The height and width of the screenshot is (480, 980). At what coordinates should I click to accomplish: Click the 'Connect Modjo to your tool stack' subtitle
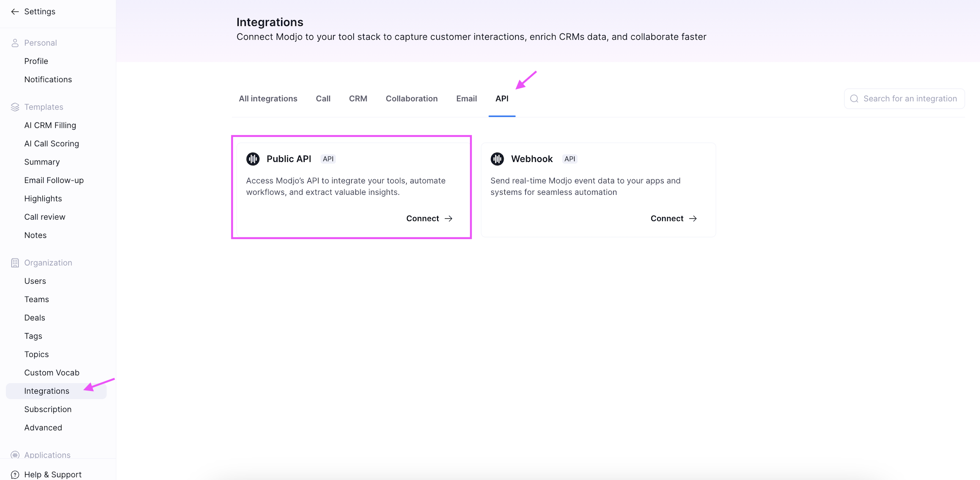pos(472,37)
